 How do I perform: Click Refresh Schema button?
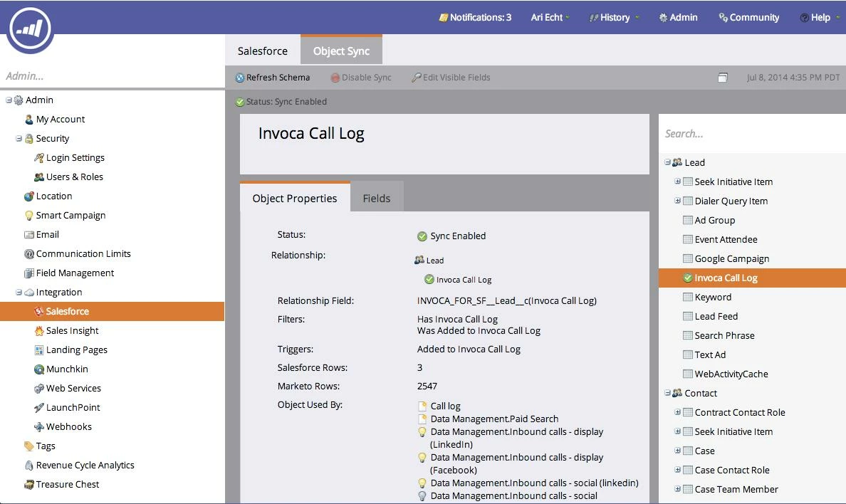click(x=273, y=77)
